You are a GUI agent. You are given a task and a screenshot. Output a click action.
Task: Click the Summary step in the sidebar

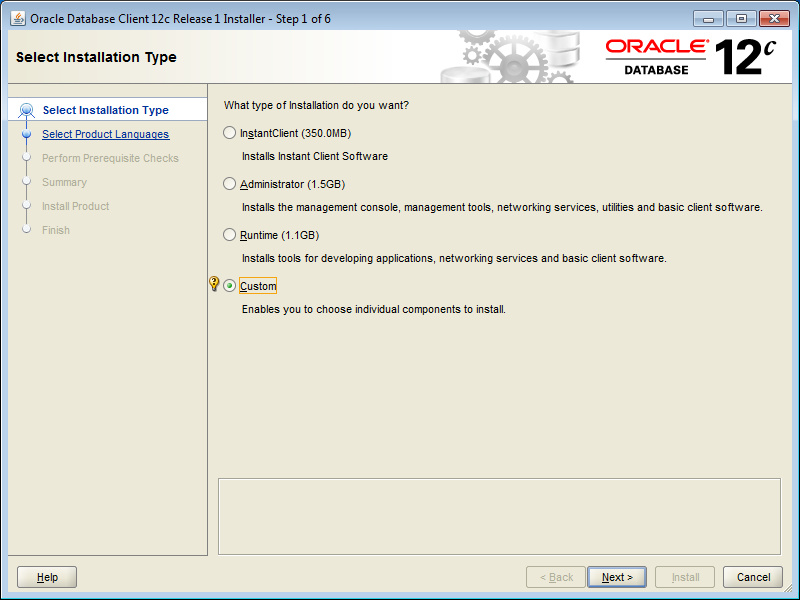pyautogui.click(x=63, y=182)
